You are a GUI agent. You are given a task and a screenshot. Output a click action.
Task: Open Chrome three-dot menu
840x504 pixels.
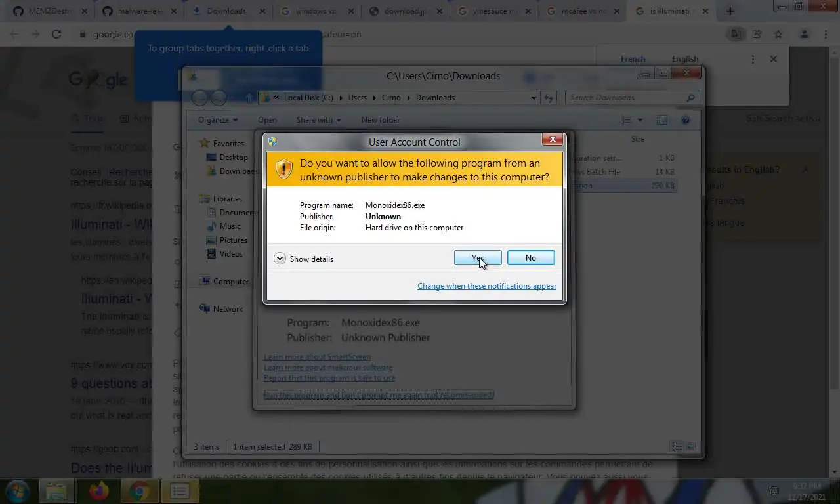[826, 34]
